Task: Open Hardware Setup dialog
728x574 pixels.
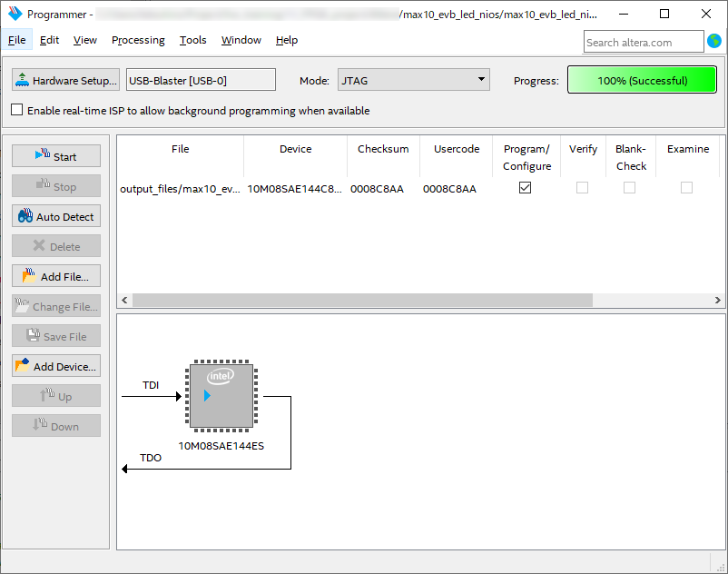Action: coord(65,80)
